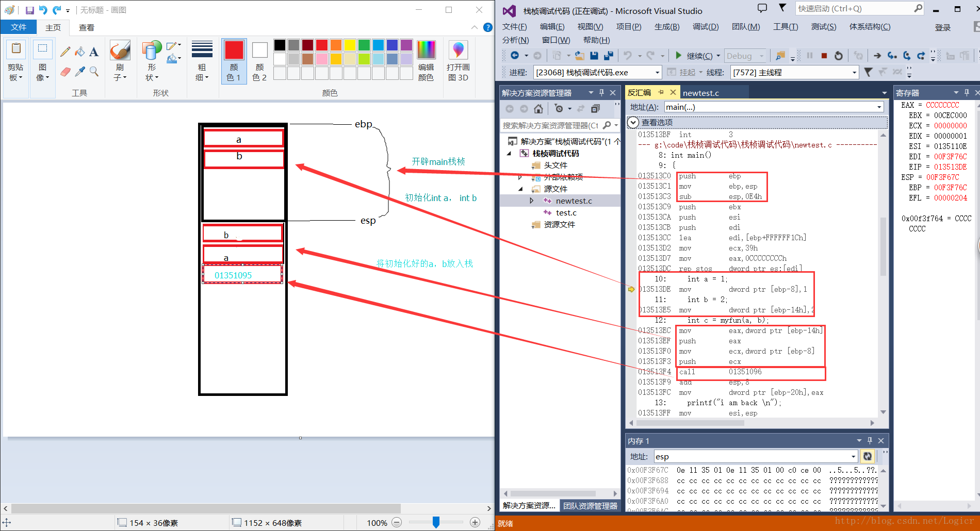Click the zoom in plus button in Paint
Image resolution: width=980 pixels, height=531 pixels.
point(475,522)
